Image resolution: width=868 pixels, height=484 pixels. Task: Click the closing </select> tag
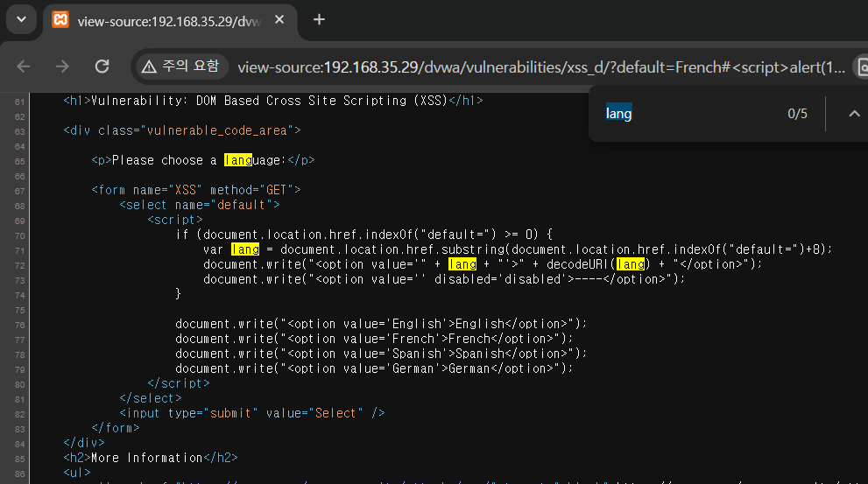[151, 398]
